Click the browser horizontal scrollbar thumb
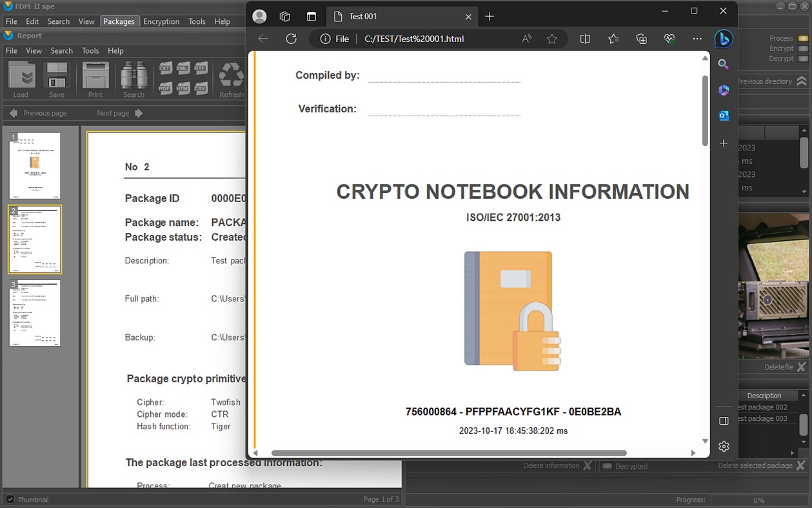Image resolution: width=812 pixels, height=508 pixels. [449, 453]
